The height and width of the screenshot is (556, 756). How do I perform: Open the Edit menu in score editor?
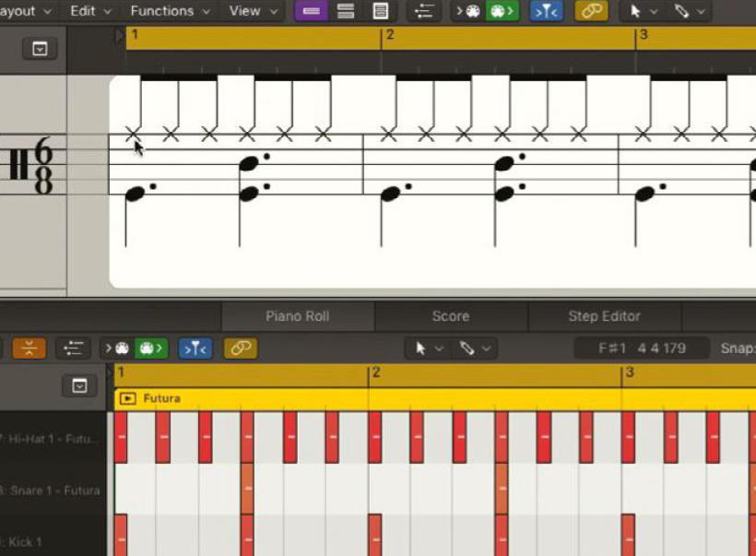[x=90, y=11]
